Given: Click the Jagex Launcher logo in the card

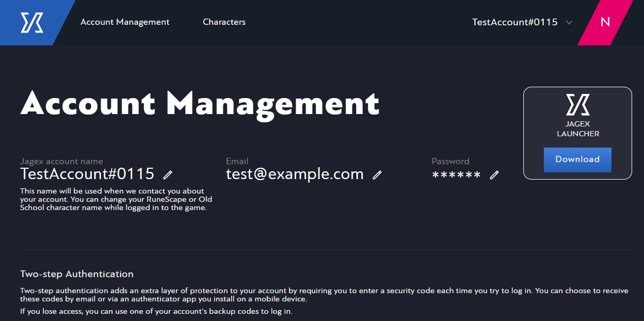Looking at the screenshot, I should coord(577,105).
